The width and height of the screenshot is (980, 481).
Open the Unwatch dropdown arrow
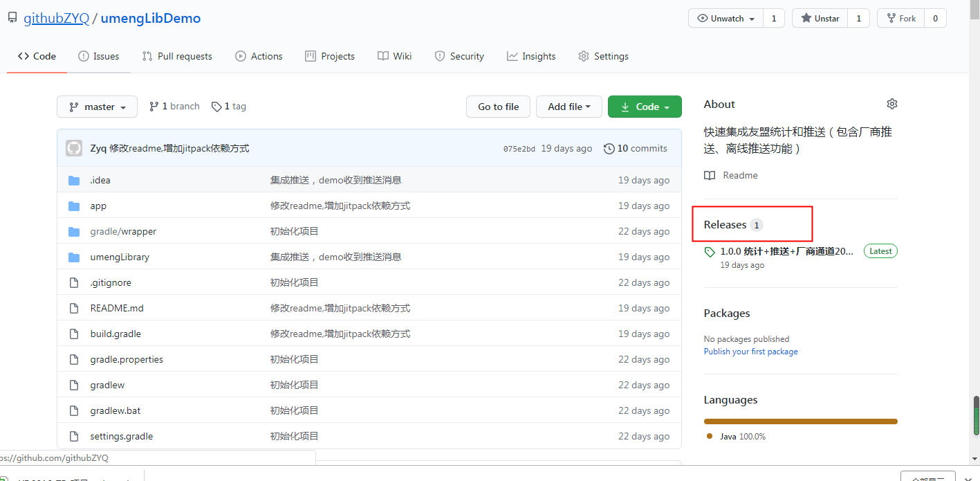[752, 19]
